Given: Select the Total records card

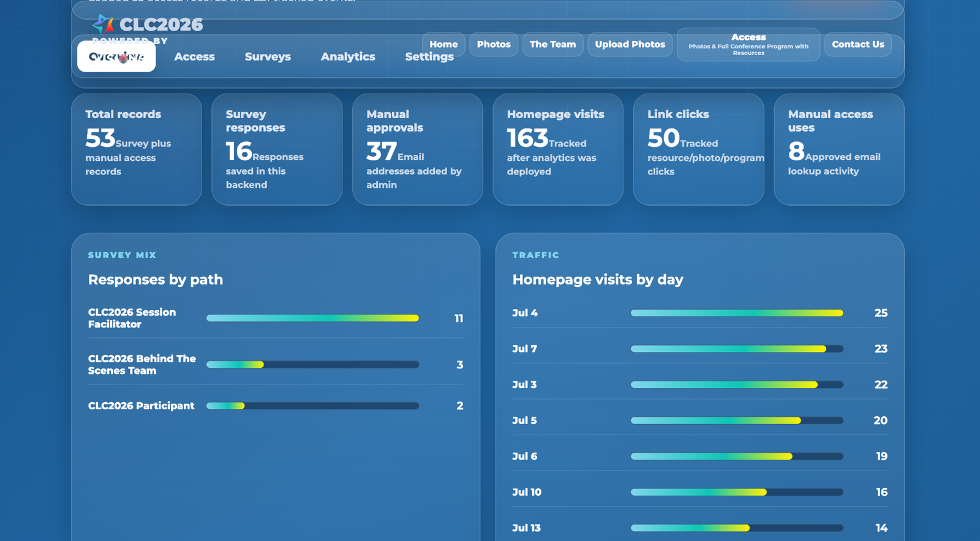Looking at the screenshot, I should pyautogui.click(x=137, y=149).
